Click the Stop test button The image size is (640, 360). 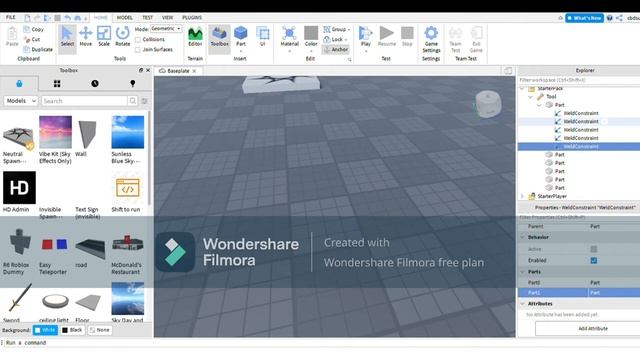[407, 36]
